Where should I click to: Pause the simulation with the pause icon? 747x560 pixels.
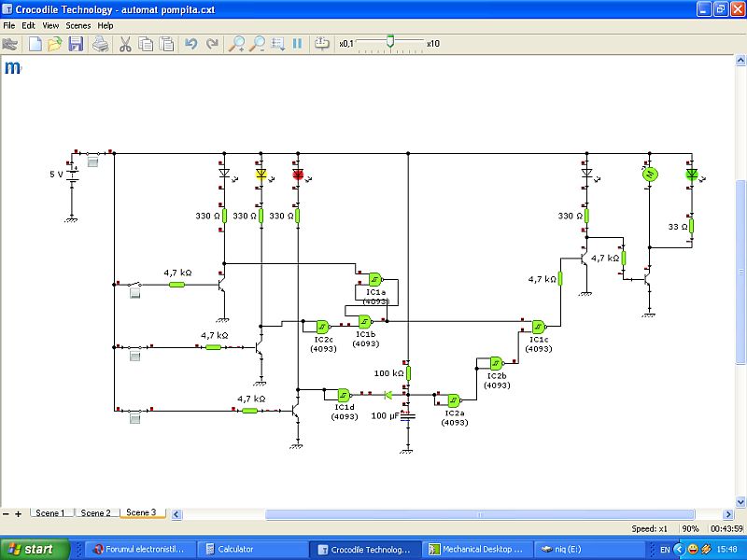[x=298, y=44]
